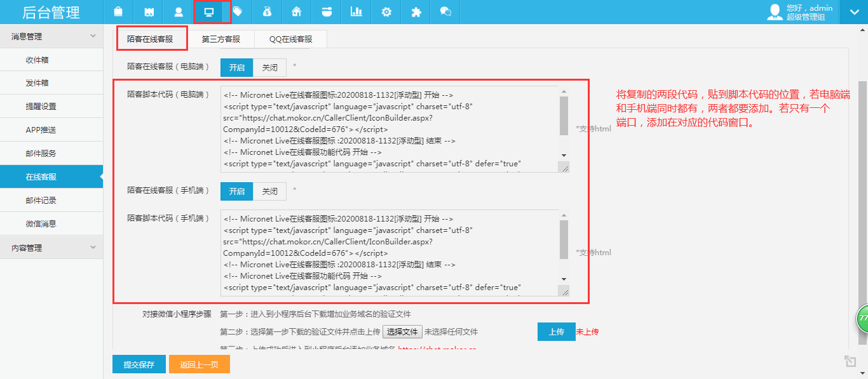Open 邮件记录 in the sidebar
Image resolution: width=868 pixels, height=379 pixels.
[x=51, y=201]
